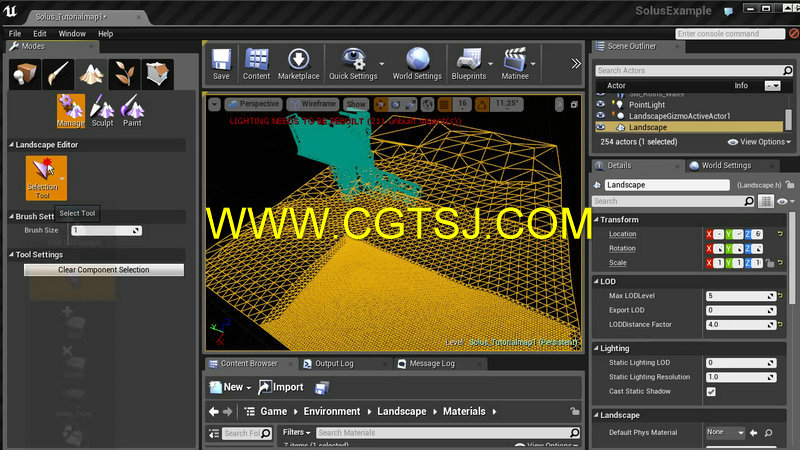The height and width of the screenshot is (450, 800).
Task: Open the Help menu
Action: [105, 34]
